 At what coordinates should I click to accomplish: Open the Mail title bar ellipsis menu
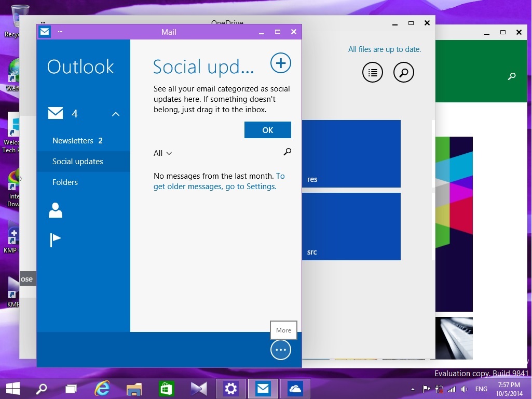(60, 32)
